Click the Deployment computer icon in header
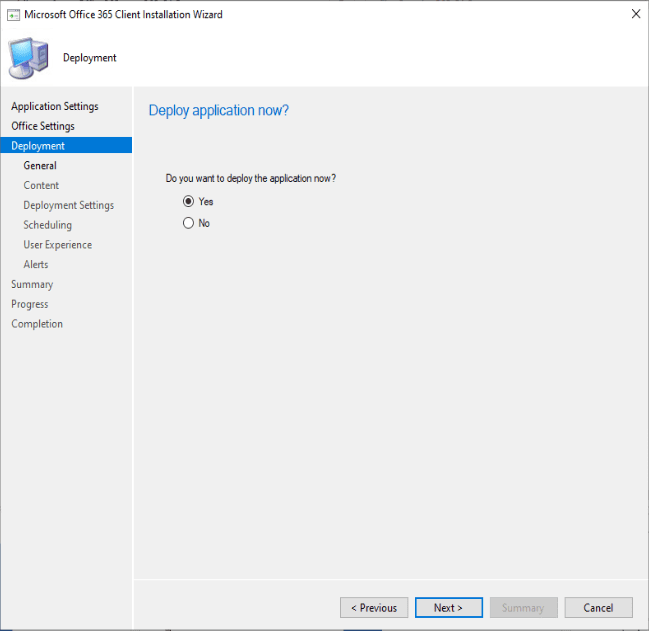 point(31,57)
